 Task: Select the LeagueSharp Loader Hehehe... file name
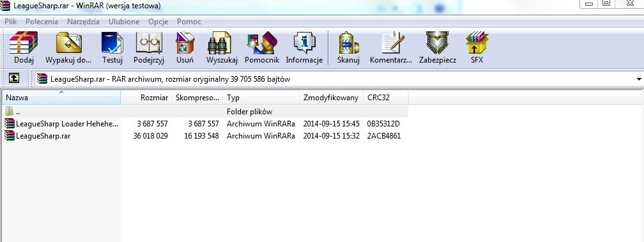[67, 123]
